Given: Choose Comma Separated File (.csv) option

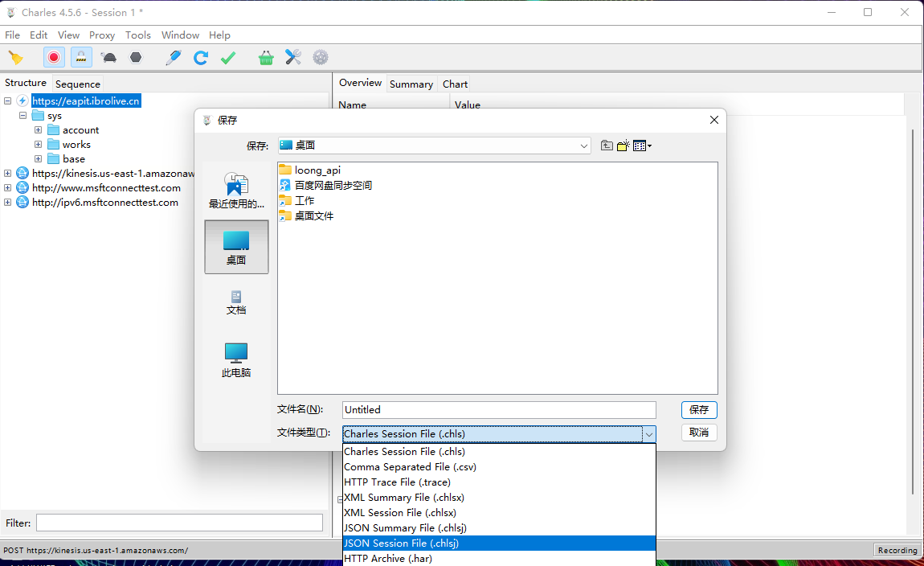Looking at the screenshot, I should pos(499,467).
